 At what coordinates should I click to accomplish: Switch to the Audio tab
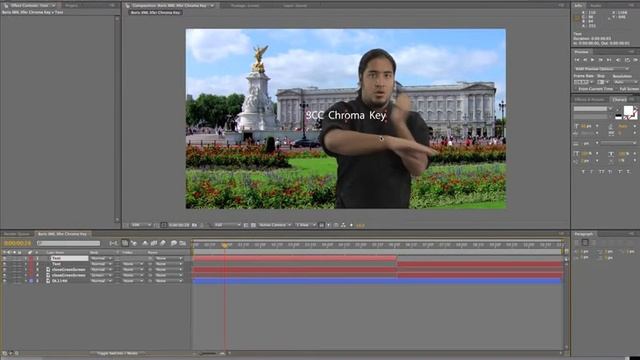point(596,6)
